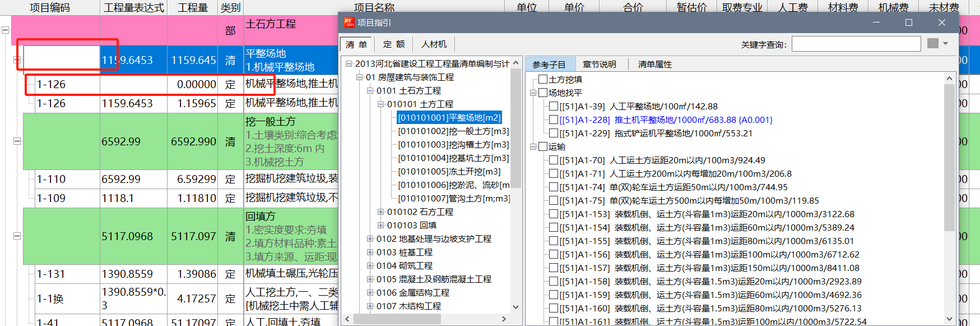Expand the 0105 混凝土及钢筋混凝土工程 node
This screenshot has width=980, height=326.
(370, 279)
